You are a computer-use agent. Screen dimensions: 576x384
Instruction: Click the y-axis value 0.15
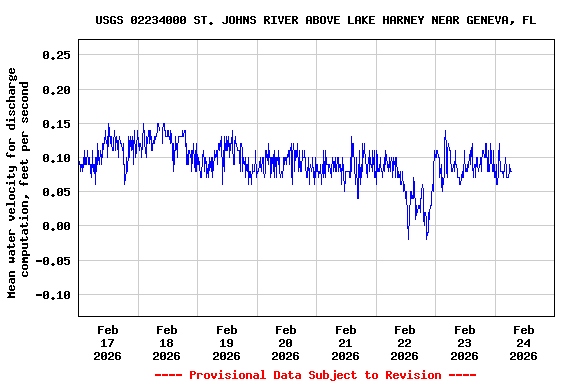pyautogui.click(x=56, y=124)
